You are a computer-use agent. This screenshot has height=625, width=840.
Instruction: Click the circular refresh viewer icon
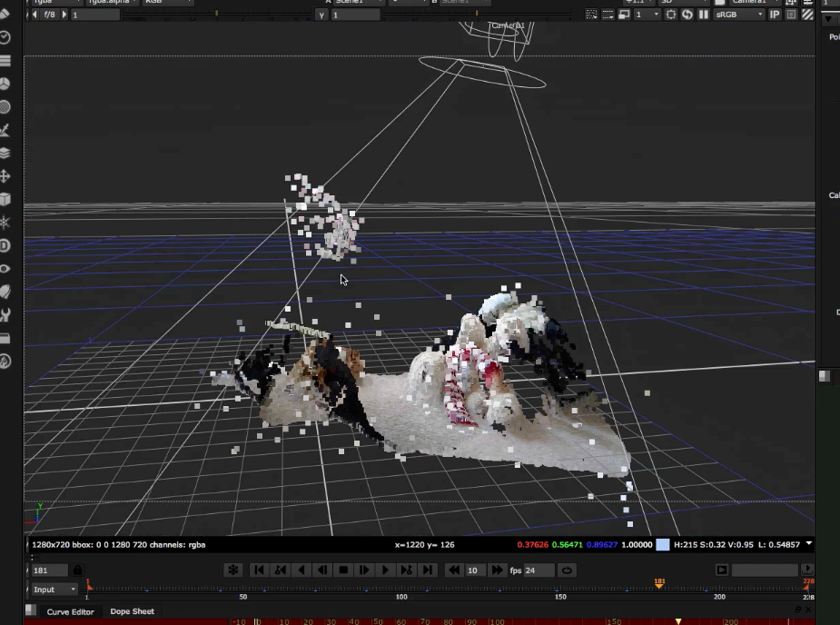coord(685,14)
